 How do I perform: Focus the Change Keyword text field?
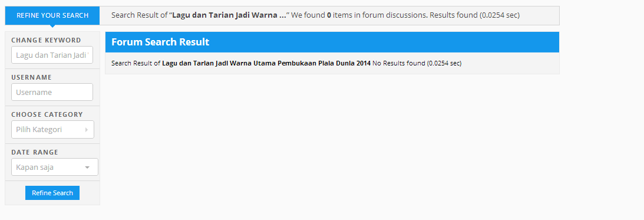52,55
